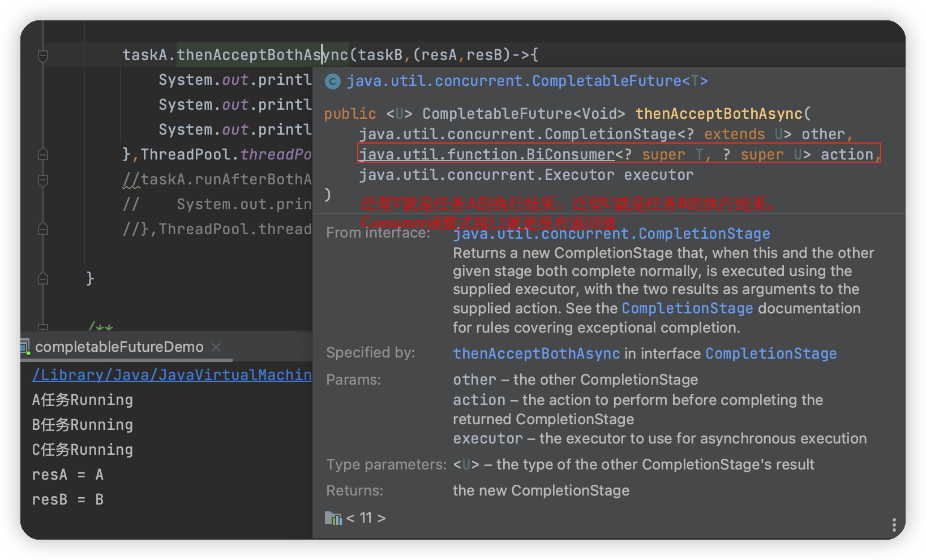Click the run-config icon on the completableFutureDemo tab
The height and width of the screenshot is (560, 926).
click(x=25, y=347)
